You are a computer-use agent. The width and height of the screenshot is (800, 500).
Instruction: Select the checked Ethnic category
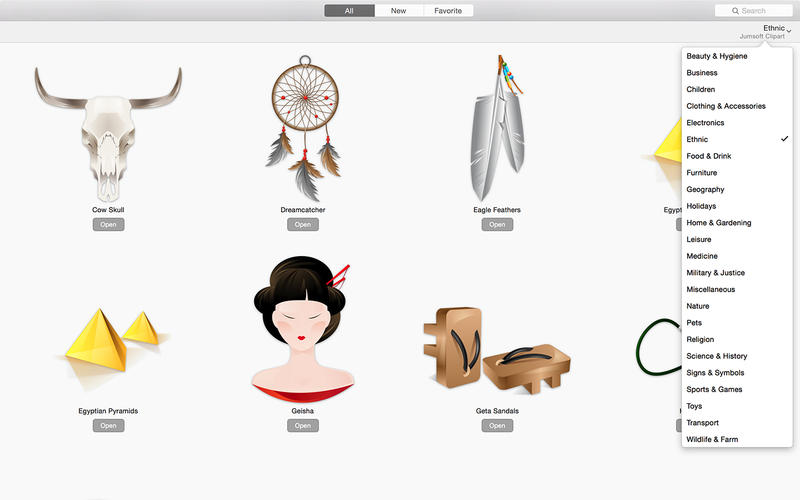[x=737, y=139]
